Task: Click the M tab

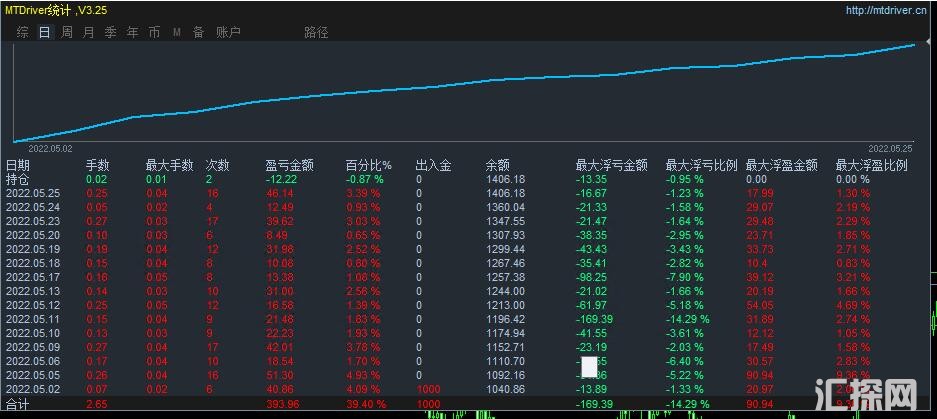Action: pyautogui.click(x=176, y=32)
